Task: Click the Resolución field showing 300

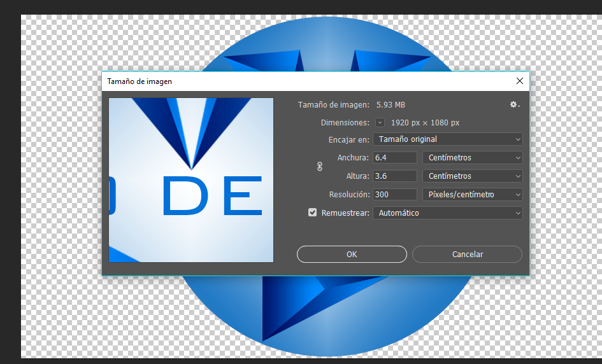Action: pyautogui.click(x=395, y=195)
